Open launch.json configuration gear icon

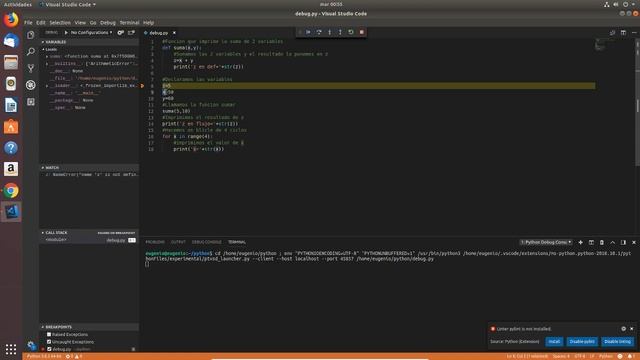(121, 33)
